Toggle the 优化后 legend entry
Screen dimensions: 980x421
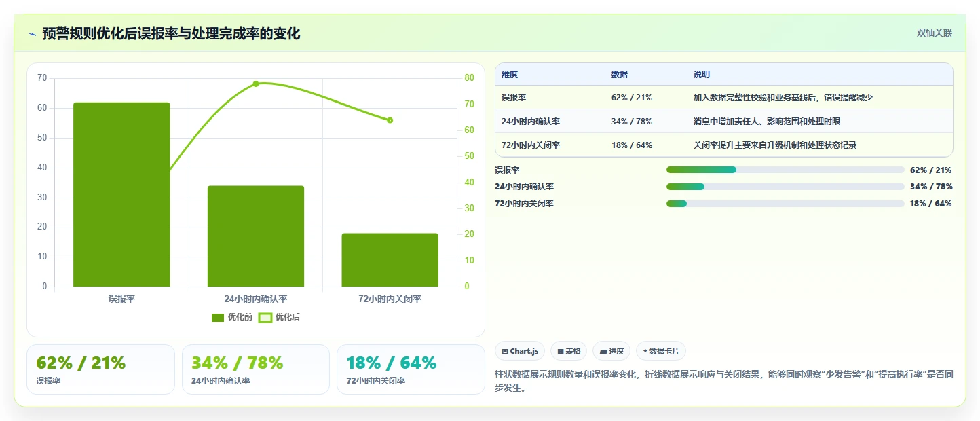[x=280, y=317]
